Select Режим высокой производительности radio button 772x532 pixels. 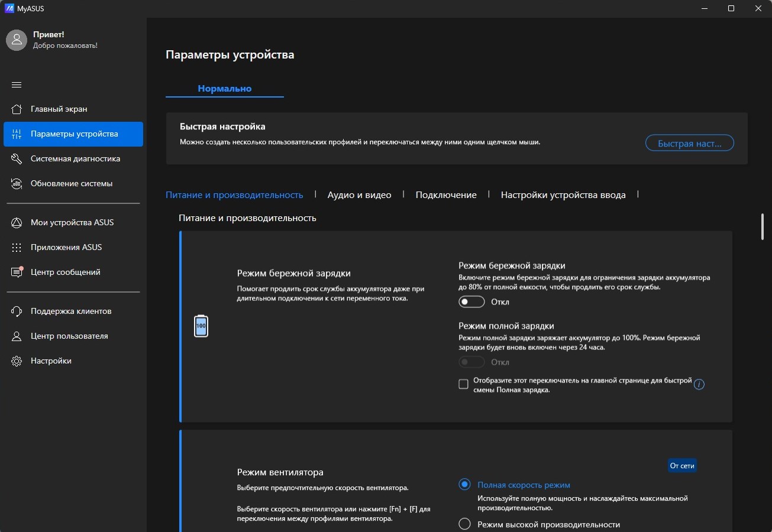[x=464, y=524]
